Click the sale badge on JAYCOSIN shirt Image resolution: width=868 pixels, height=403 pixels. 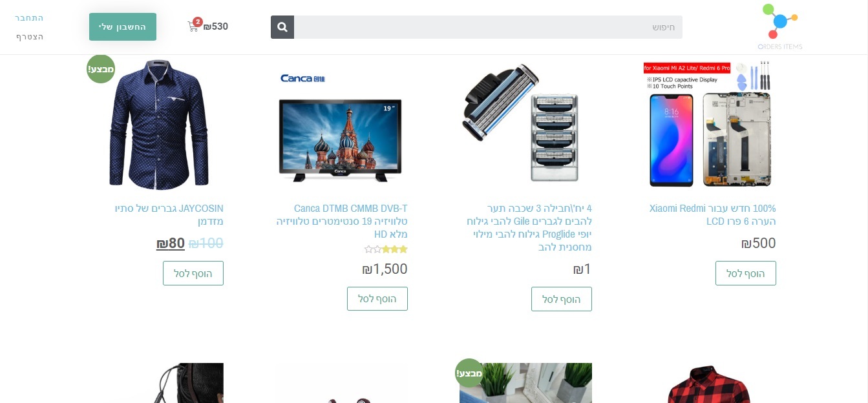101,69
